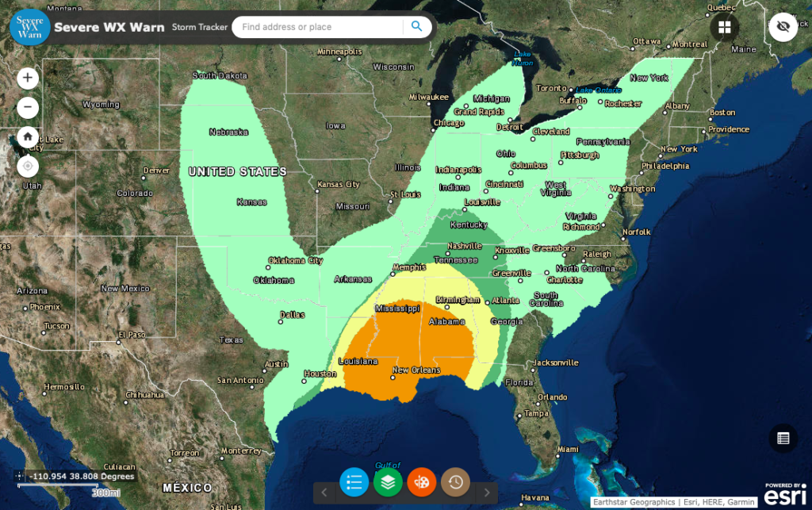812x510 pixels.
Task: Open the time slider clock tool
Action: [455, 482]
